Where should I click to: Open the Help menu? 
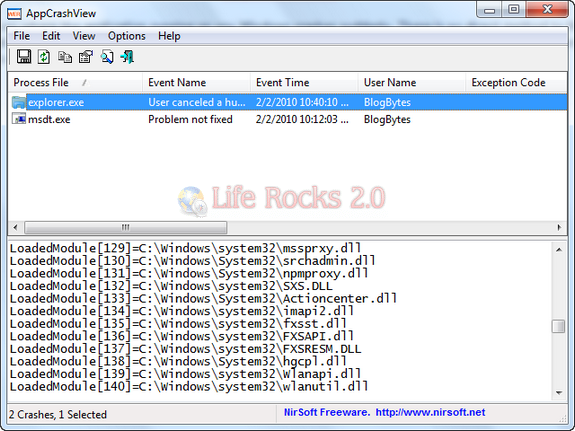tap(169, 36)
